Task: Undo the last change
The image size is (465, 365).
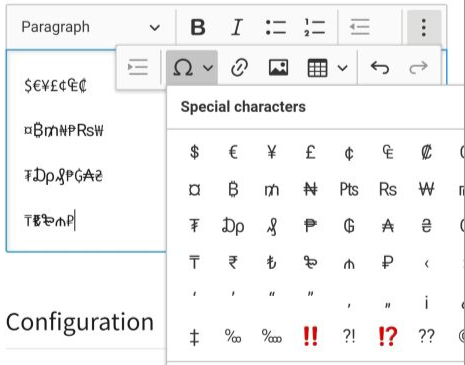Action: point(380,68)
